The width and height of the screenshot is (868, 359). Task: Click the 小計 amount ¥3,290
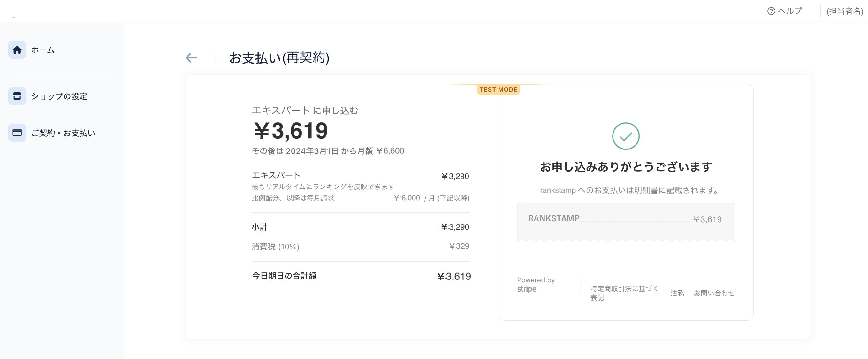pos(455,227)
